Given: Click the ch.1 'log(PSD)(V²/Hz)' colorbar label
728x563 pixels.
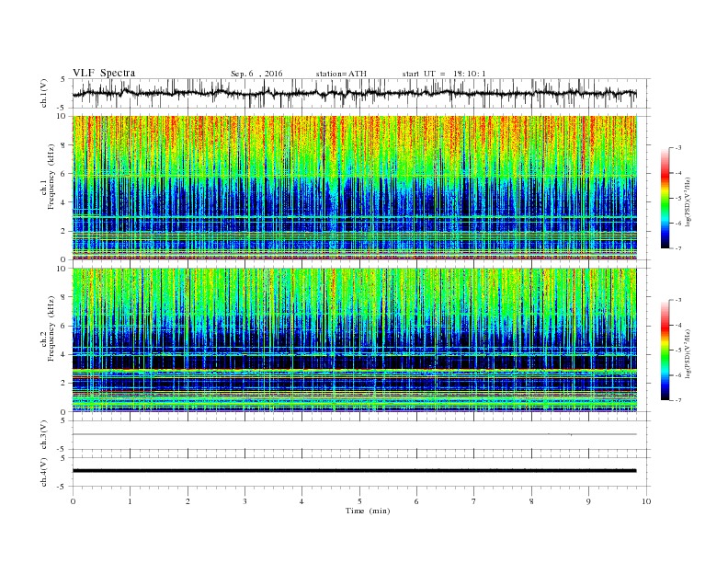Looking at the screenshot, I should 688,202.
